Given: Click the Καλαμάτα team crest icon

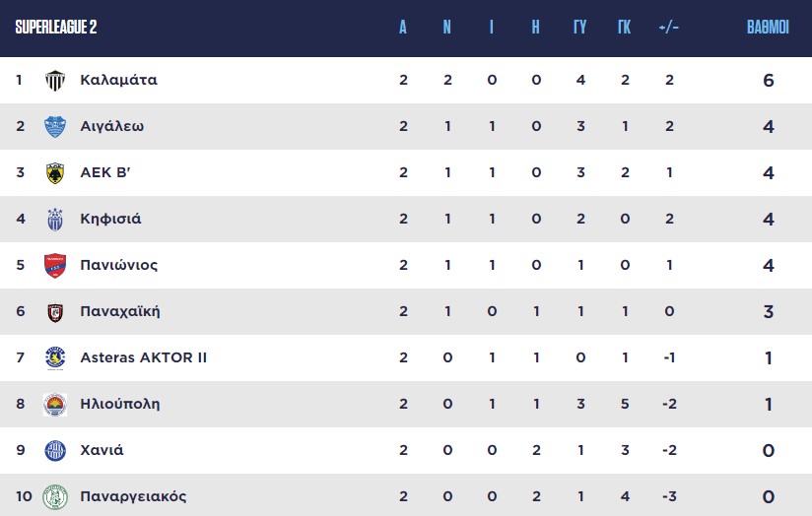Looking at the screenshot, I should 55,81.
